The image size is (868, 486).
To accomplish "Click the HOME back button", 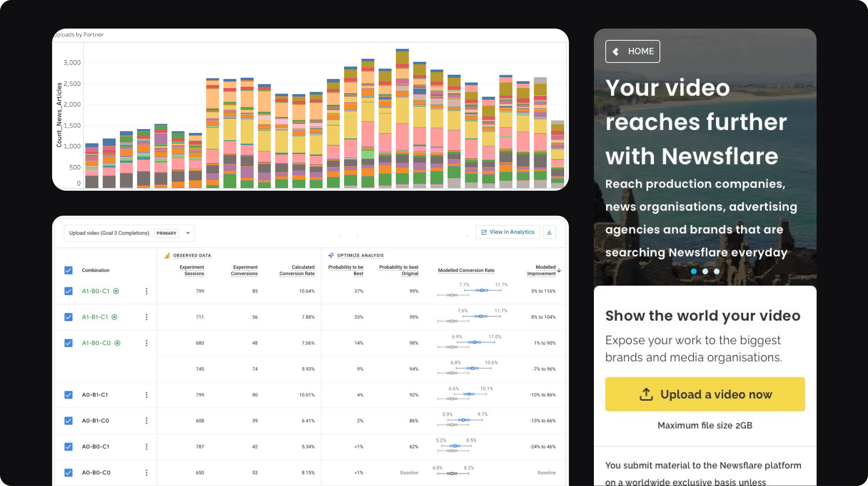I will (x=632, y=51).
